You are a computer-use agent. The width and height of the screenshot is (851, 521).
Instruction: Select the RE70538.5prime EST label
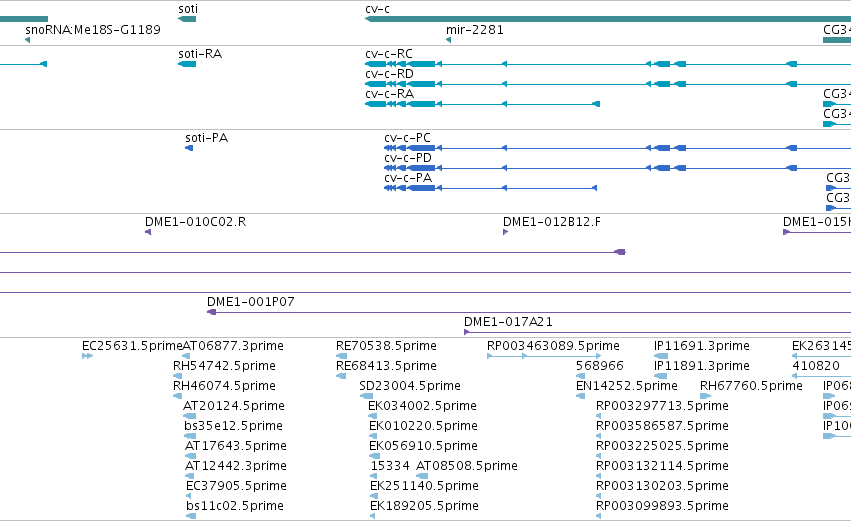pyautogui.click(x=386, y=346)
